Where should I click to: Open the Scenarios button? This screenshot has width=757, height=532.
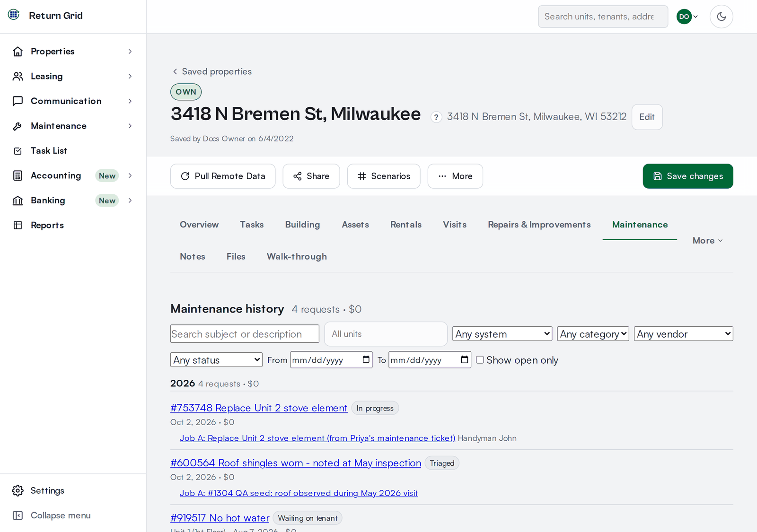point(384,176)
